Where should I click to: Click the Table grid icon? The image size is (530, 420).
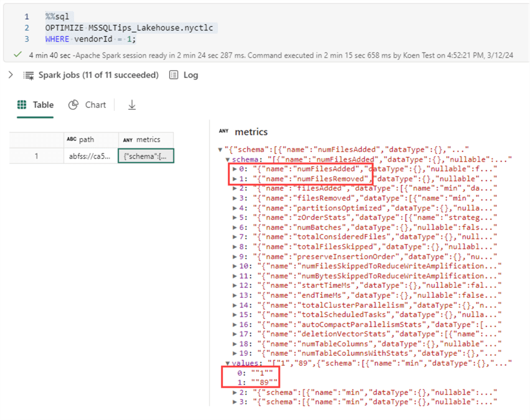pyautogui.click(x=22, y=105)
